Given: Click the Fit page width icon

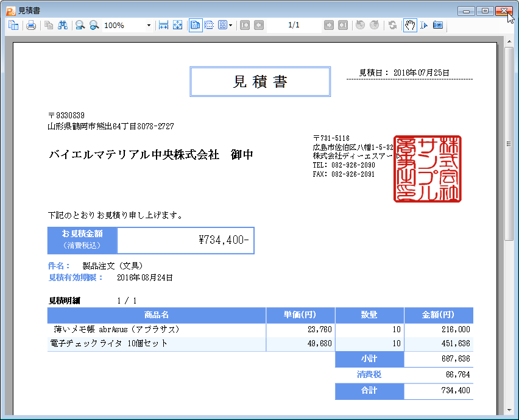Looking at the screenshot, I should 163,26.
